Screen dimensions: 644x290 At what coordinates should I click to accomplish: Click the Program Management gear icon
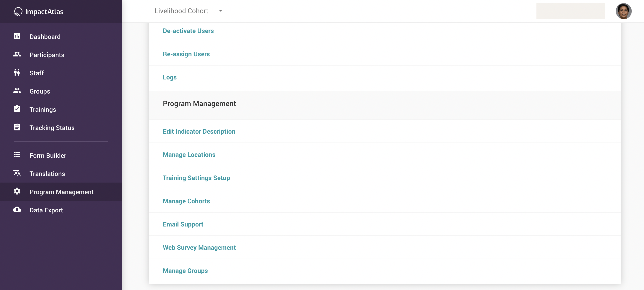coord(17,191)
